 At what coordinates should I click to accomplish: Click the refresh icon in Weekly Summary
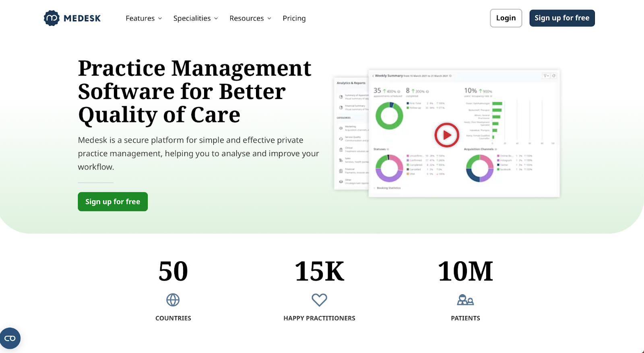[554, 76]
